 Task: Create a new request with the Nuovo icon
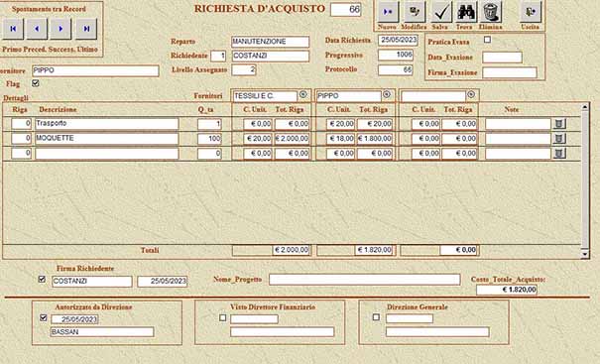pos(388,12)
